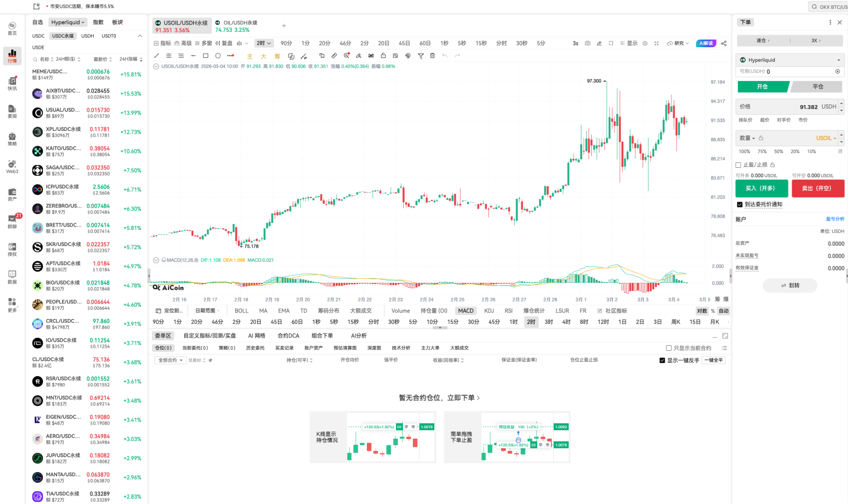Viewport: 848px width, 504px height.
Task: Click the share icon beside AI解读
Action: 724,43
